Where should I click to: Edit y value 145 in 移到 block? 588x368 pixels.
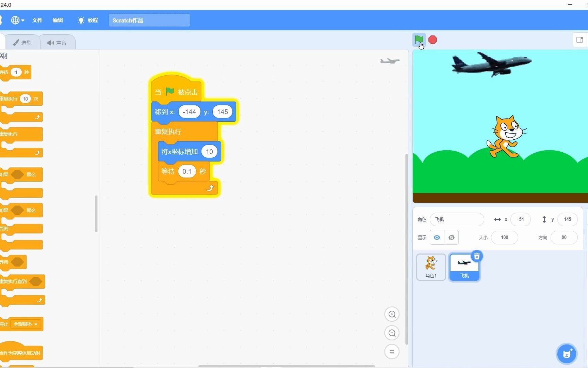(223, 112)
